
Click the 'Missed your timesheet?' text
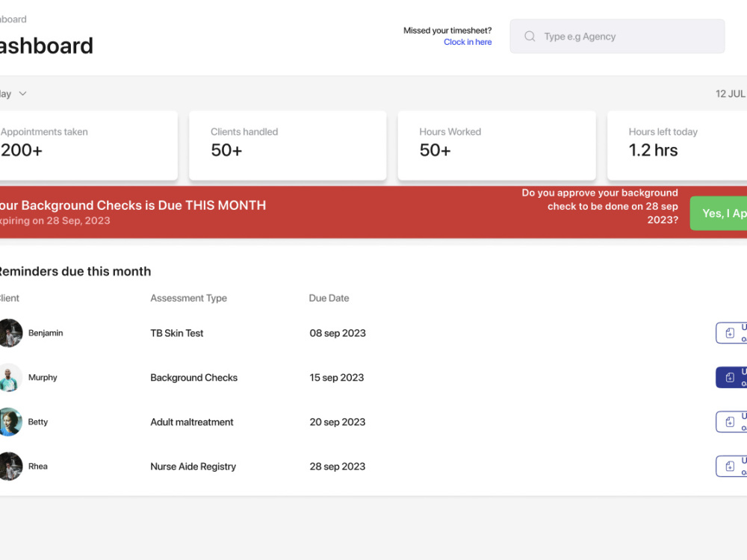tap(447, 31)
